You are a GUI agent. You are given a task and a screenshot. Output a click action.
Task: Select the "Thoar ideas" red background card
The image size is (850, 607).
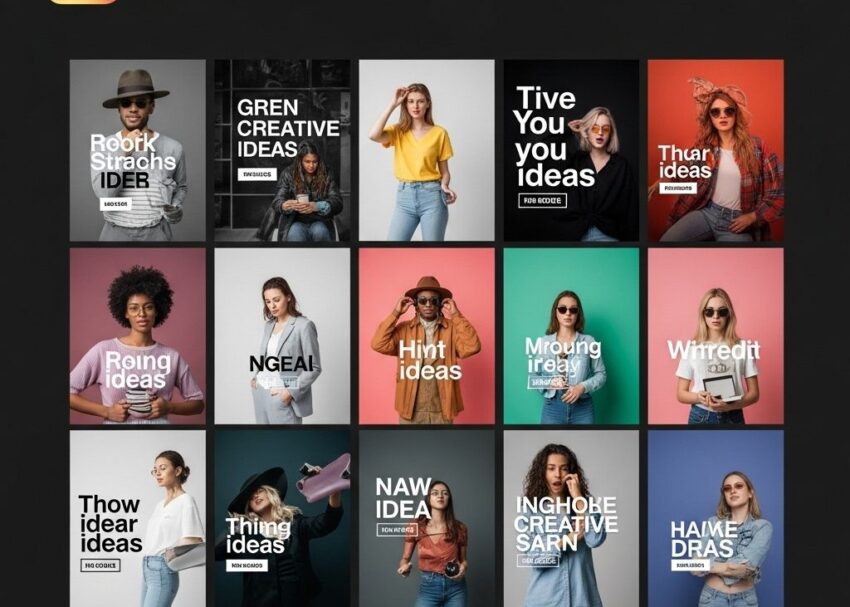pos(715,150)
